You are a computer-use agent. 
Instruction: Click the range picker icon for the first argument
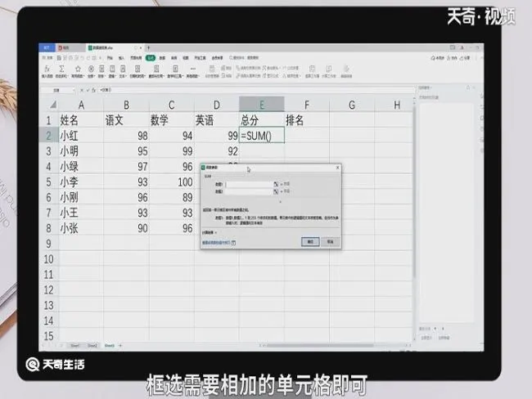pos(276,184)
